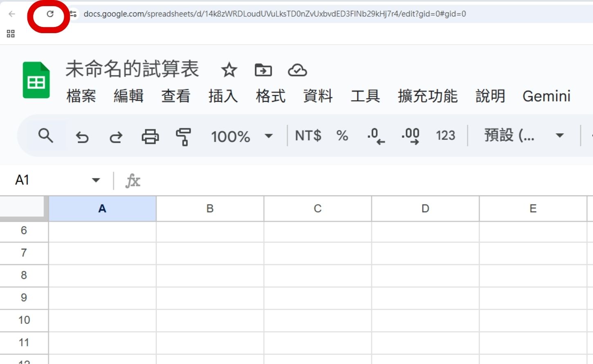Apply percent format to the cell
593x364 pixels.
coord(342,136)
